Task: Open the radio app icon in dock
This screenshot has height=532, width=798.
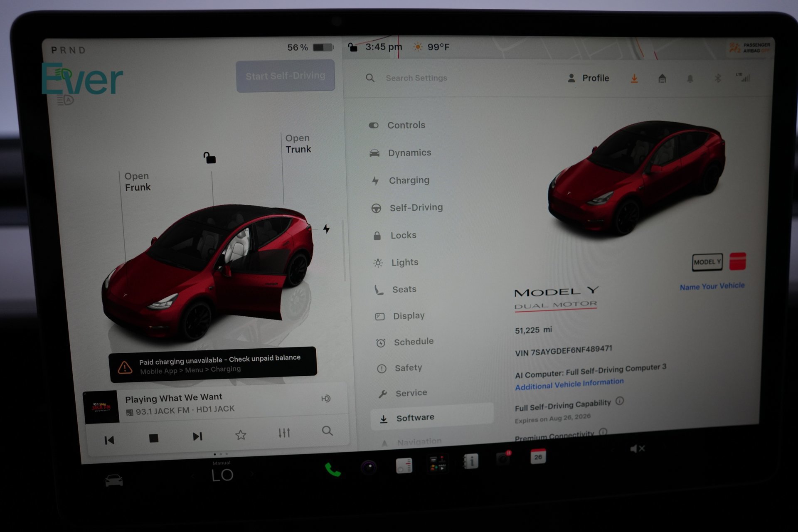Action: coord(404,465)
